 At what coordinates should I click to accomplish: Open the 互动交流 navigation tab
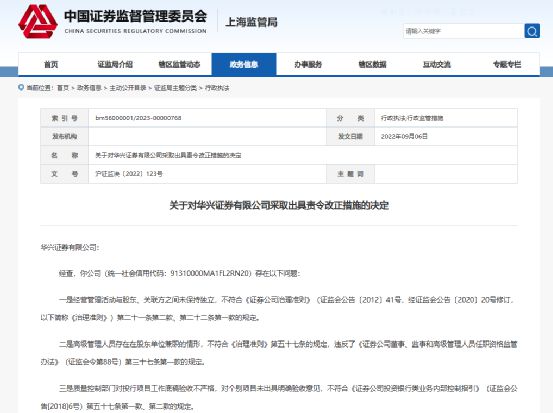point(437,64)
